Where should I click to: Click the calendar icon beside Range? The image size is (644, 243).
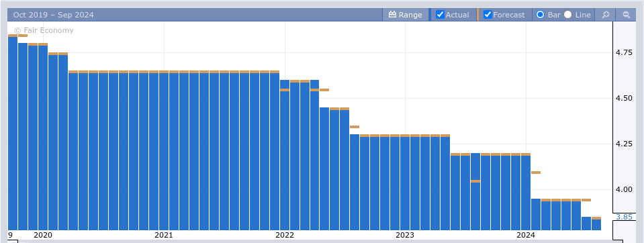point(392,15)
